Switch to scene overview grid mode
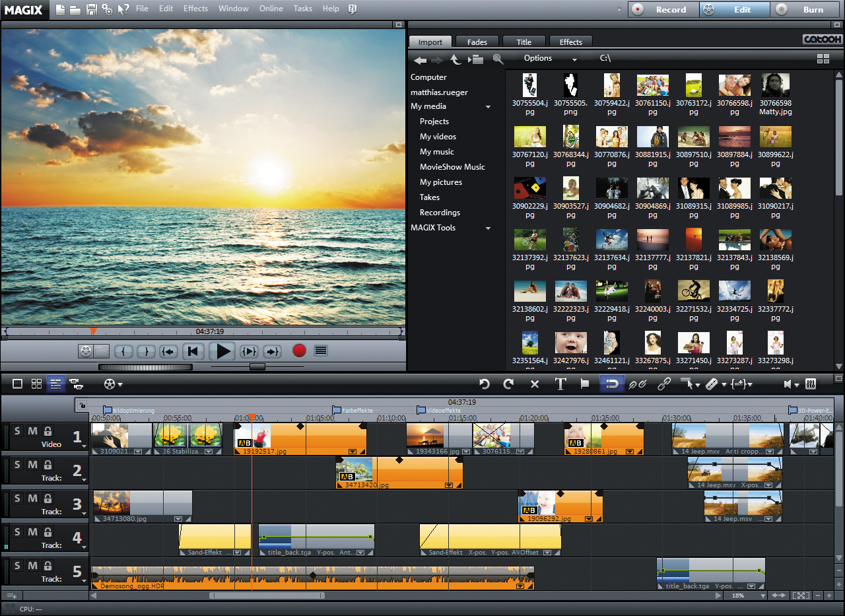845x616 pixels. (x=37, y=384)
